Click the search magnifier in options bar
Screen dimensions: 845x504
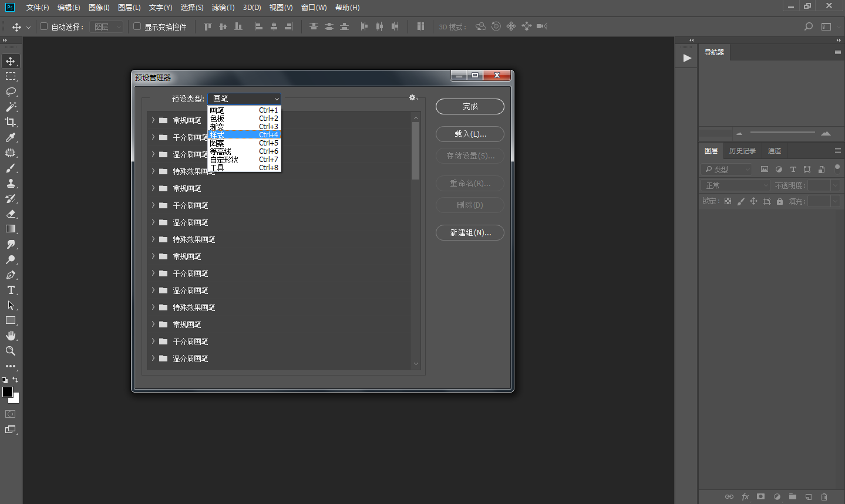[x=809, y=26]
